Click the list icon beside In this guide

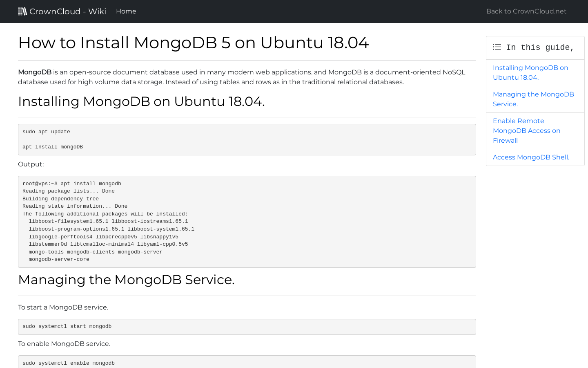[497, 47]
